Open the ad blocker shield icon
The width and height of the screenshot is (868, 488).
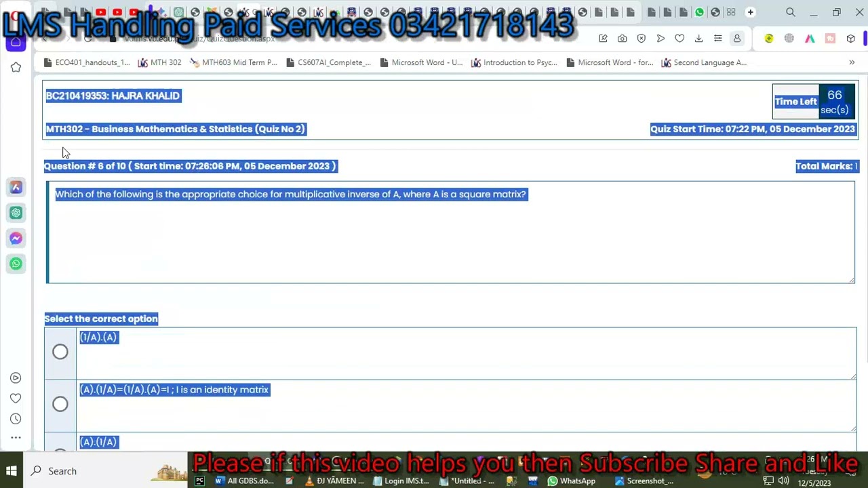click(x=641, y=39)
